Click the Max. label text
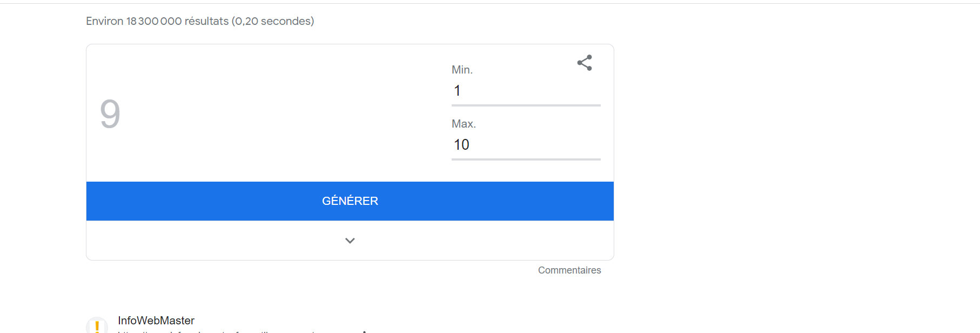 click(x=464, y=124)
